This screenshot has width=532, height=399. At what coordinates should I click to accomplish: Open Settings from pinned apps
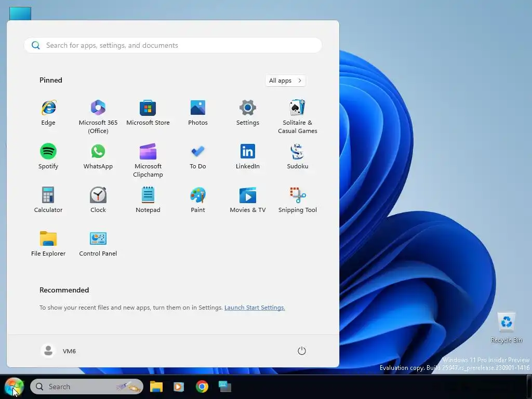coord(248,113)
